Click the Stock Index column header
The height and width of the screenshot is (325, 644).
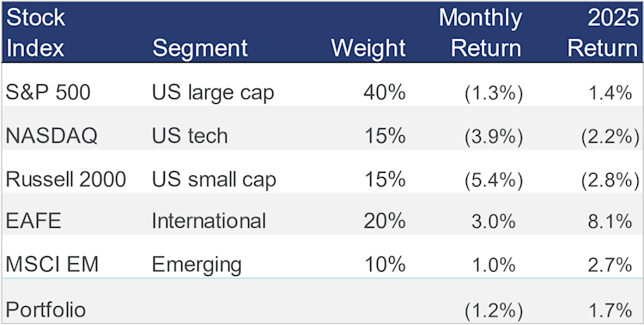(x=36, y=33)
